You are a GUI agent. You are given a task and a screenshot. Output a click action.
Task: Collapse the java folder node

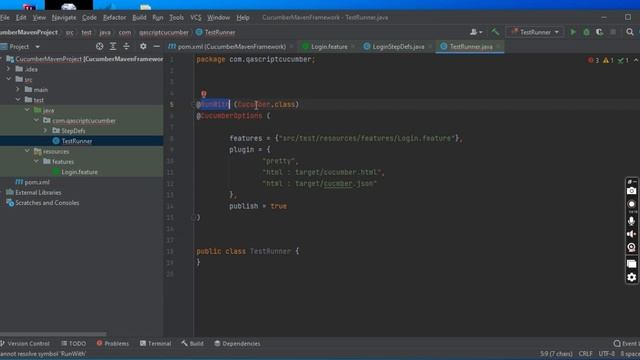point(27,110)
